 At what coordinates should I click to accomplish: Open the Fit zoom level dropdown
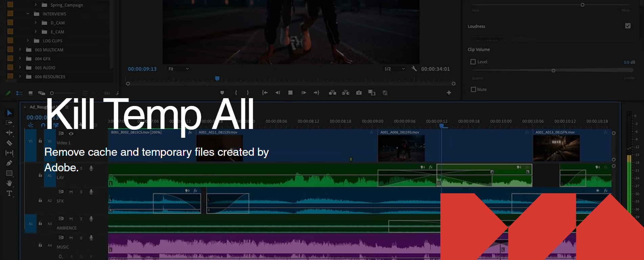coord(178,69)
